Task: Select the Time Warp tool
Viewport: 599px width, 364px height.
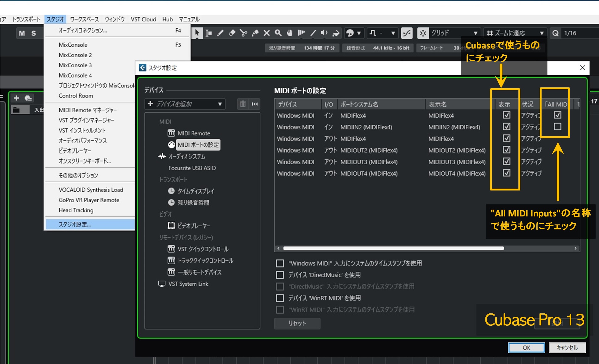Action: click(x=301, y=33)
